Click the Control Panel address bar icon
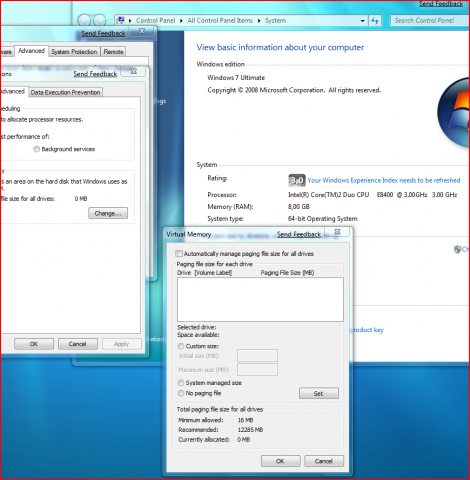470x480 pixels. click(x=120, y=20)
